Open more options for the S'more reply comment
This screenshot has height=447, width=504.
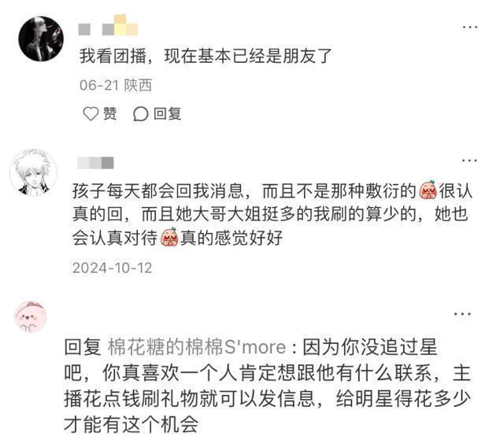click(462, 314)
